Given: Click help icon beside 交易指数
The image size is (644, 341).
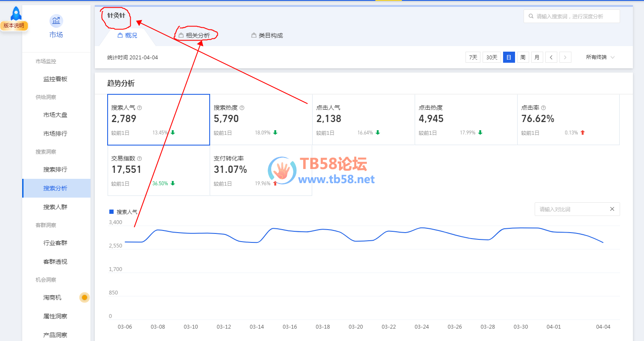Looking at the screenshot, I should (x=140, y=159).
